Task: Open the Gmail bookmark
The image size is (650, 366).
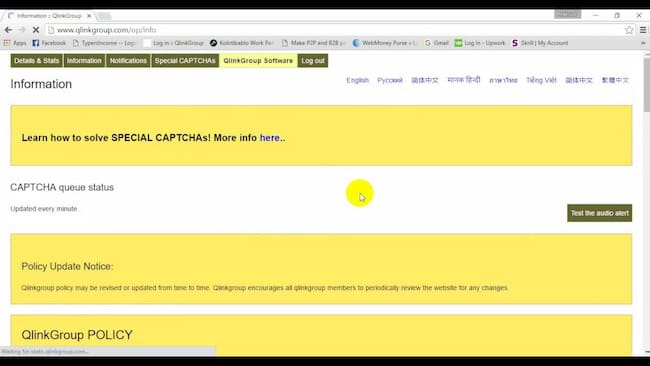Action: coord(437,43)
